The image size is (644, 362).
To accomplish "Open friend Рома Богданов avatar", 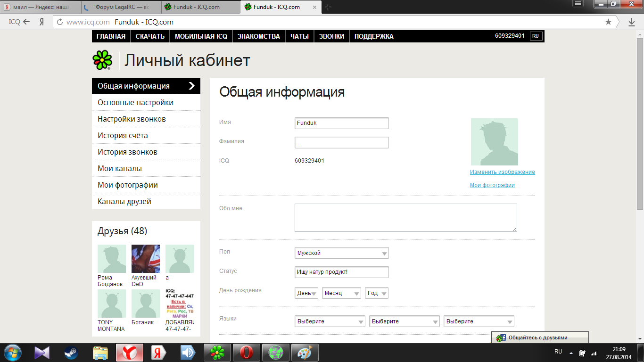I will pos(112,259).
